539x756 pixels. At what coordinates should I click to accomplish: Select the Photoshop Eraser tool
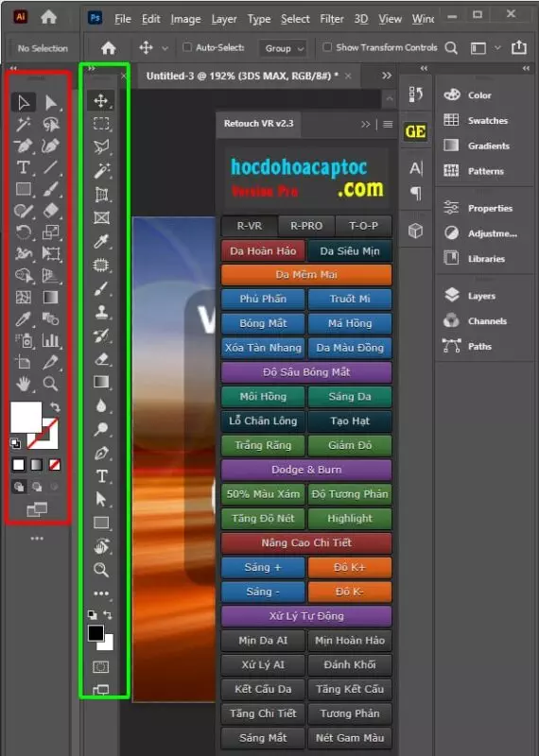[101, 359]
